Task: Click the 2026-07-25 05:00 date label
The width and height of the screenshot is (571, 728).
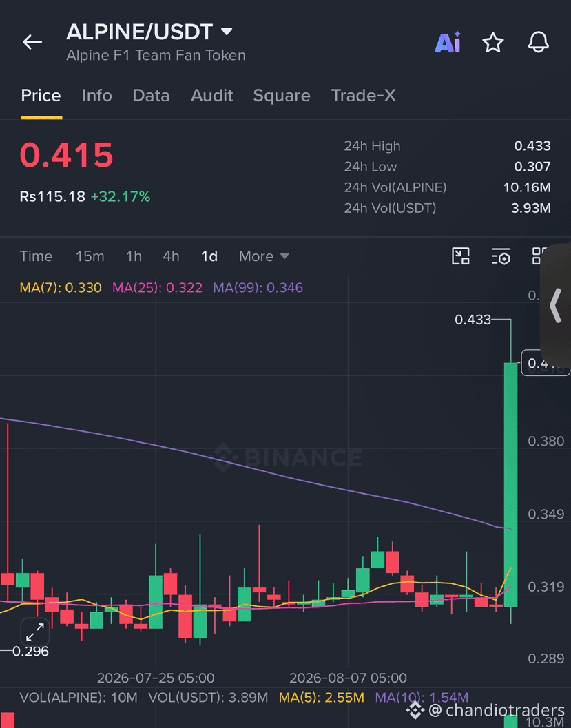Action: [x=156, y=678]
